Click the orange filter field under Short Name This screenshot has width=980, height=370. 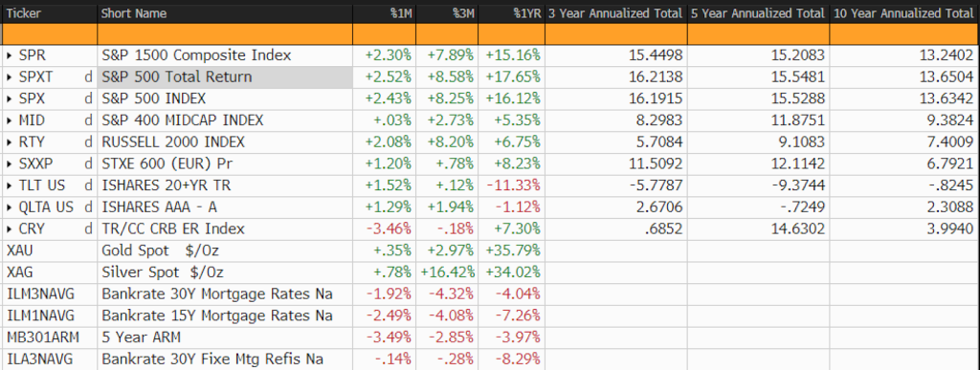coord(225,33)
